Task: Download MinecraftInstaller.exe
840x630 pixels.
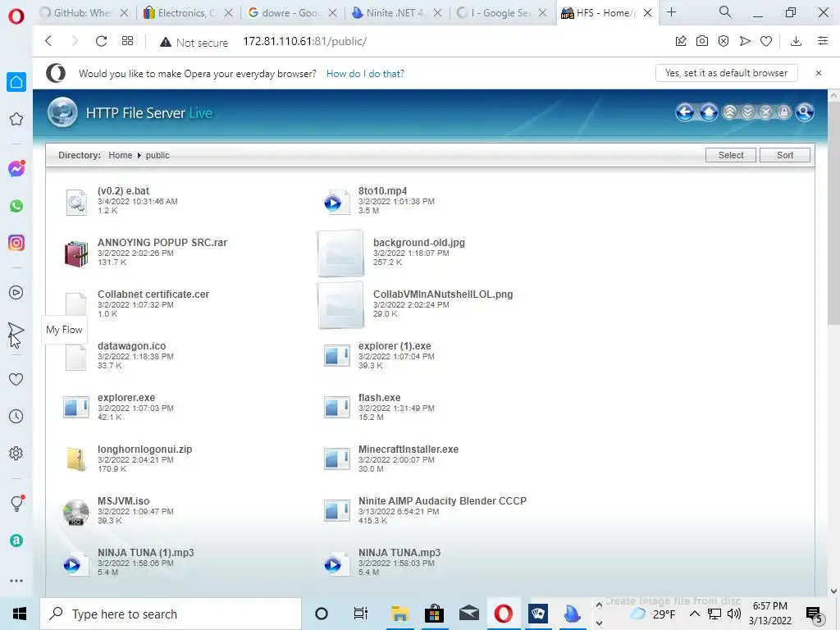Action: pyautogui.click(x=409, y=450)
